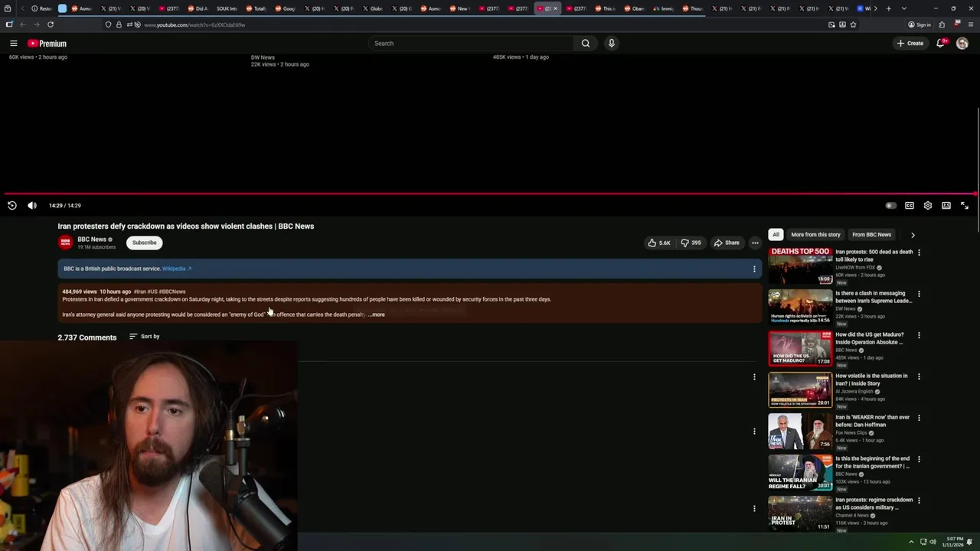Open taskbar clock showing 5:07 PM
This screenshot has height=551, width=980.
point(955,542)
